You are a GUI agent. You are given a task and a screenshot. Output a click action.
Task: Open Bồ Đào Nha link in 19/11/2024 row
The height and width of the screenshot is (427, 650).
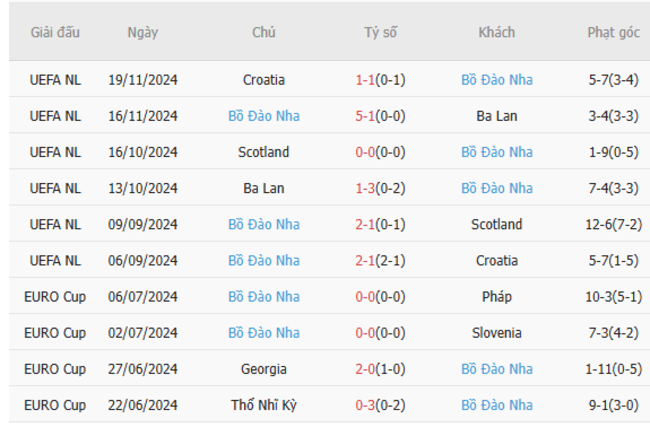[x=497, y=79]
